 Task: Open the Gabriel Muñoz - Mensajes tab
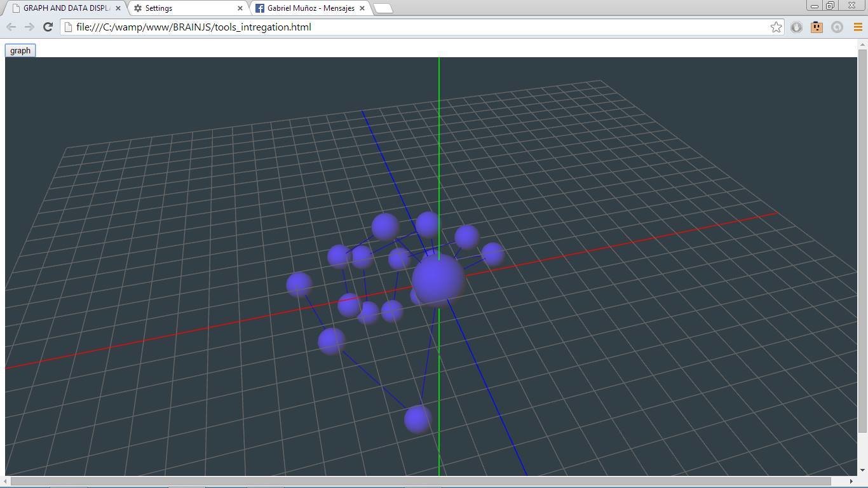[x=311, y=8]
